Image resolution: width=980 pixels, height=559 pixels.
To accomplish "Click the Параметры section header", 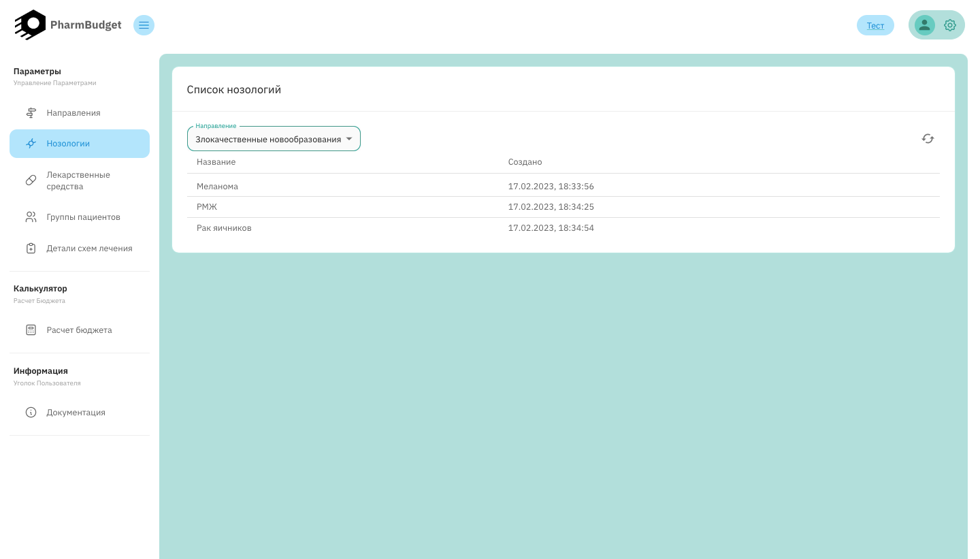I will click(x=37, y=71).
